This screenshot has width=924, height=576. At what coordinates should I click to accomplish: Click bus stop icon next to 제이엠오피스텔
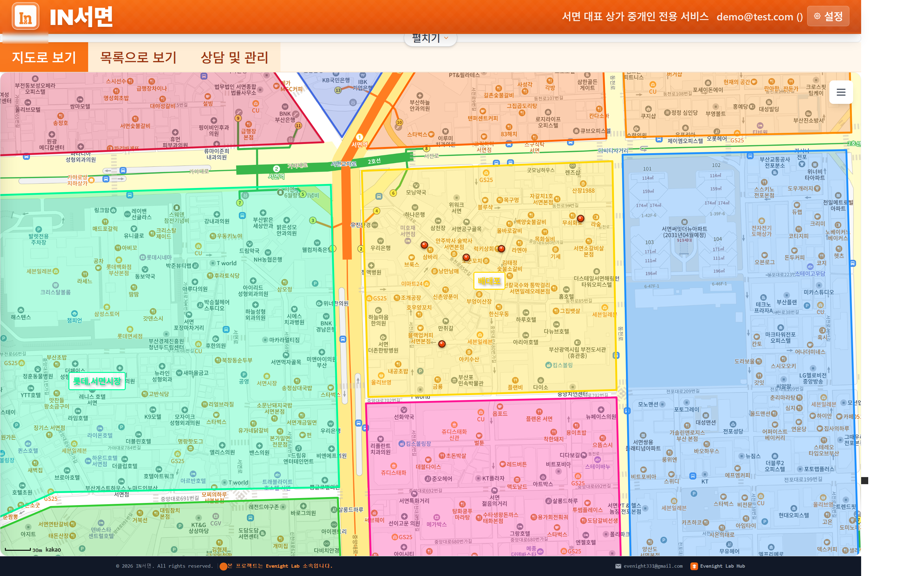click(659, 139)
